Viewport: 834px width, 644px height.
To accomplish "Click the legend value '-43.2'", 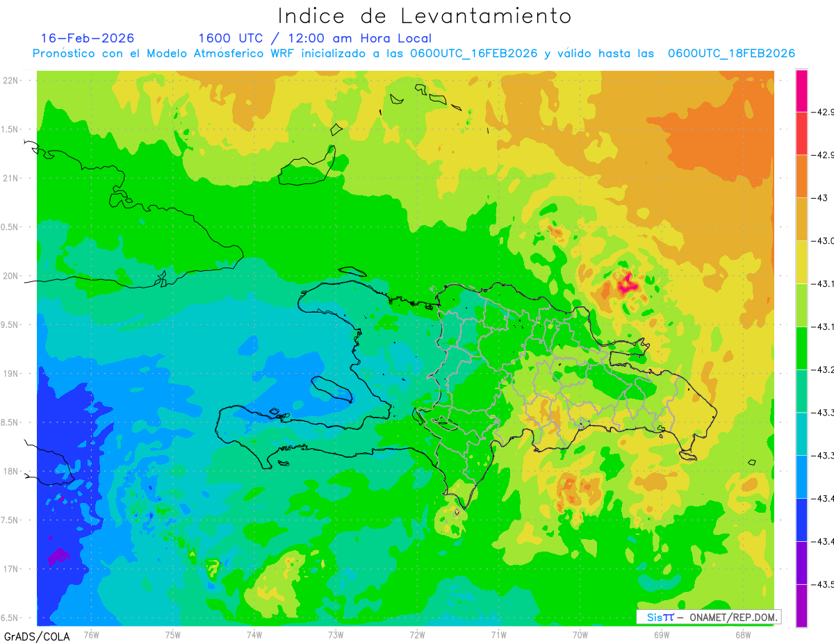I will (x=824, y=370).
